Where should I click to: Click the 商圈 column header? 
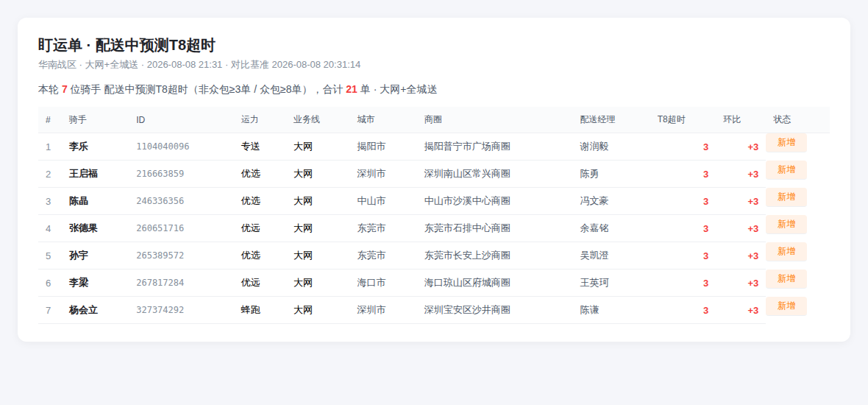point(433,120)
